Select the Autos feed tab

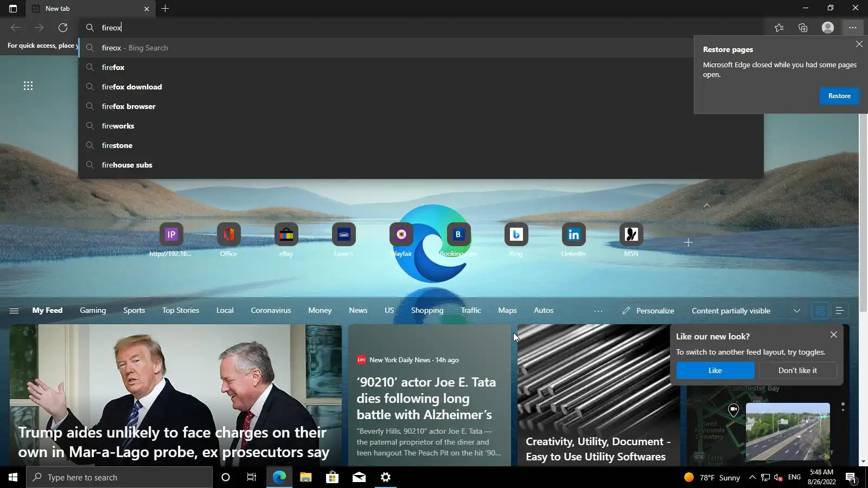point(544,310)
